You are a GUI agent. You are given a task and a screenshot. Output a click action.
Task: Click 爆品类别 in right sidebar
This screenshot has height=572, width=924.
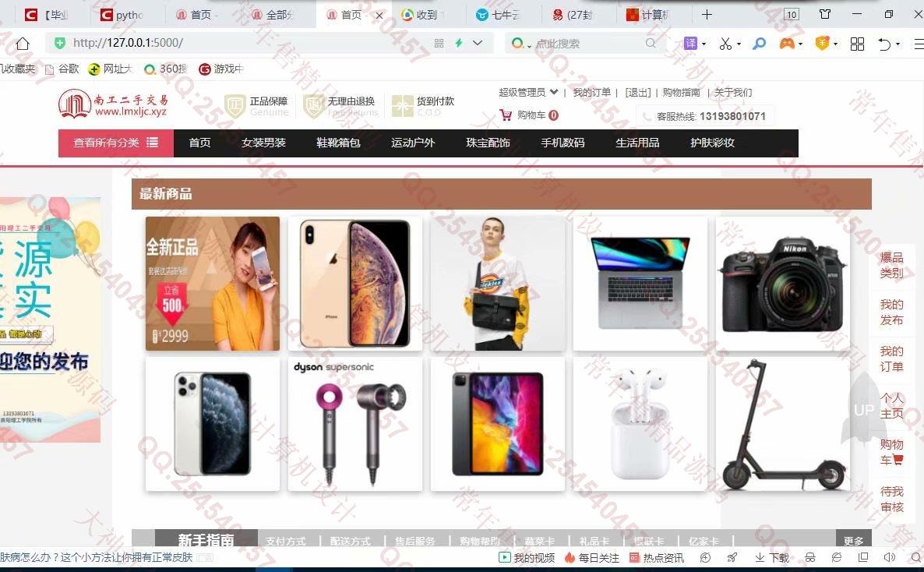pyautogui.click(x=891, y=266)
